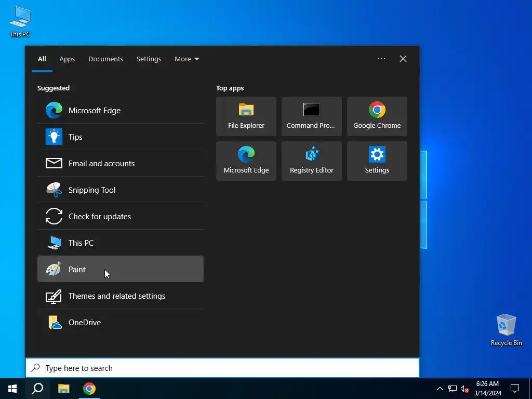Open This PC from the Suggested list

pyautogui.click(x=121, y=243)
